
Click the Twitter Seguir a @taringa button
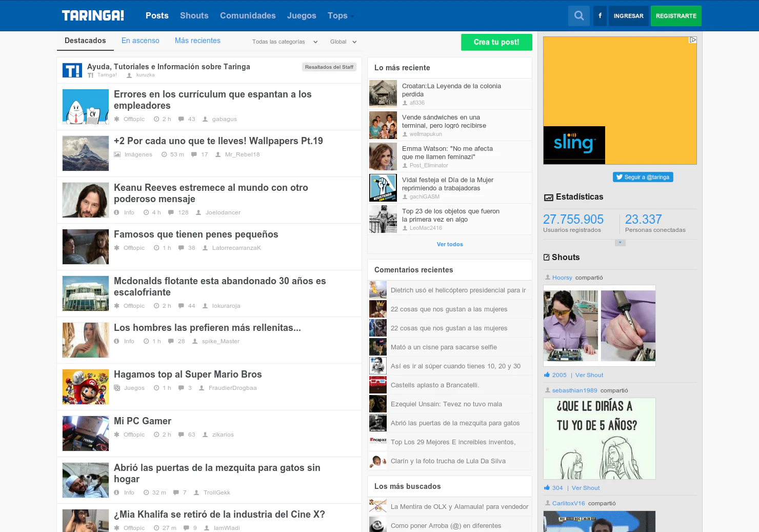[643, 177]
